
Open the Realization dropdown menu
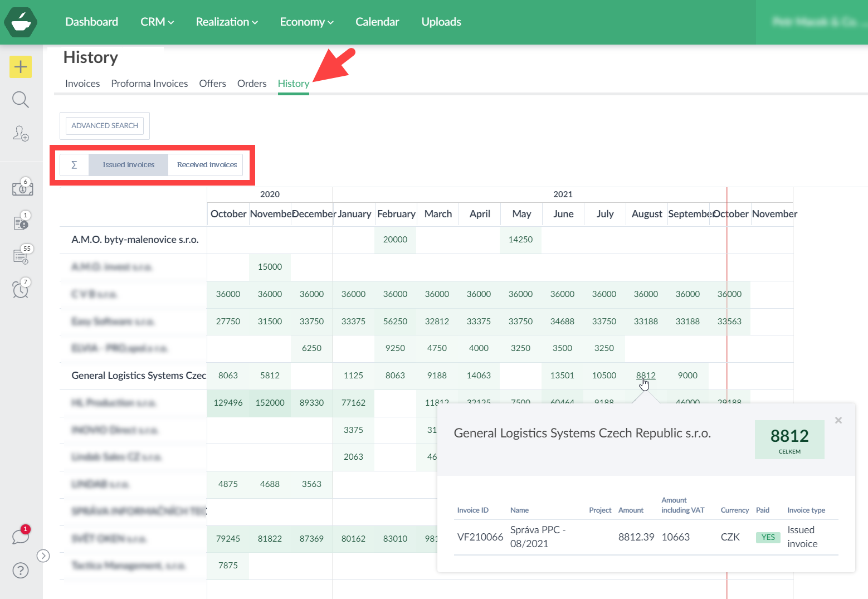[227, 22]
